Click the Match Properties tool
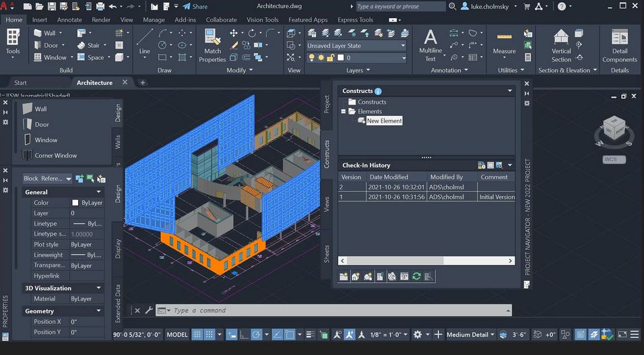Image resolution: width=644 pixels, height=355 pixels. (212, 46)
